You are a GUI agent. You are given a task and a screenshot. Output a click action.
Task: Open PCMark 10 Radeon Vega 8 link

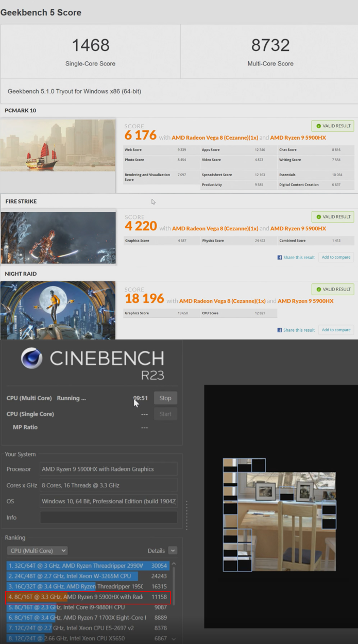click(x=215, y=138)
